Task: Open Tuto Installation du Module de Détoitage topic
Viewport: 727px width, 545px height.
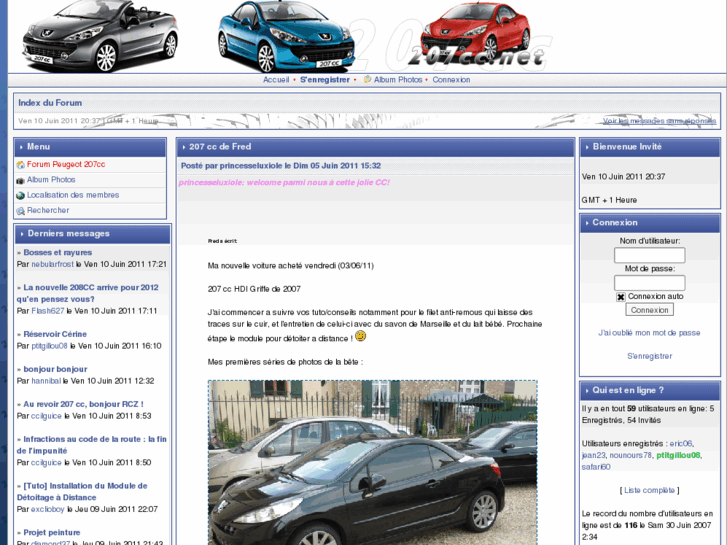Action: click(82, 492)
